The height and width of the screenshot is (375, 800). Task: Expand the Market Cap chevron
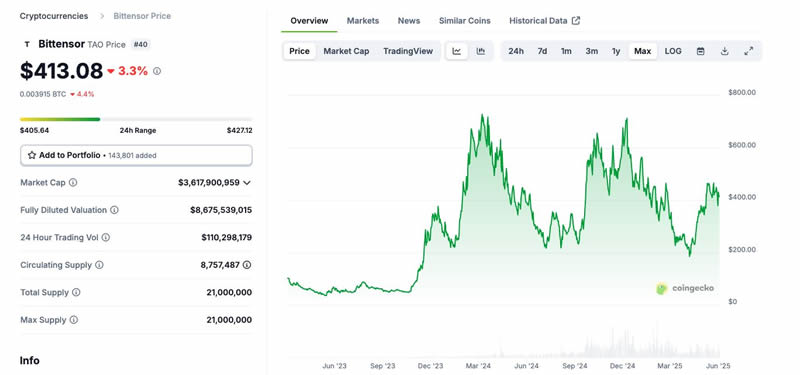click(247, 183)
